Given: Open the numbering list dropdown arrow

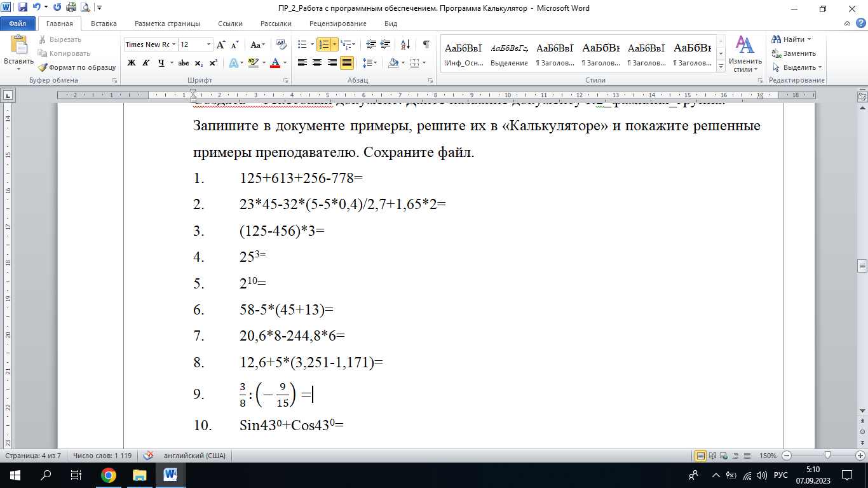Looking at the screenshot, I should (334, 45).
